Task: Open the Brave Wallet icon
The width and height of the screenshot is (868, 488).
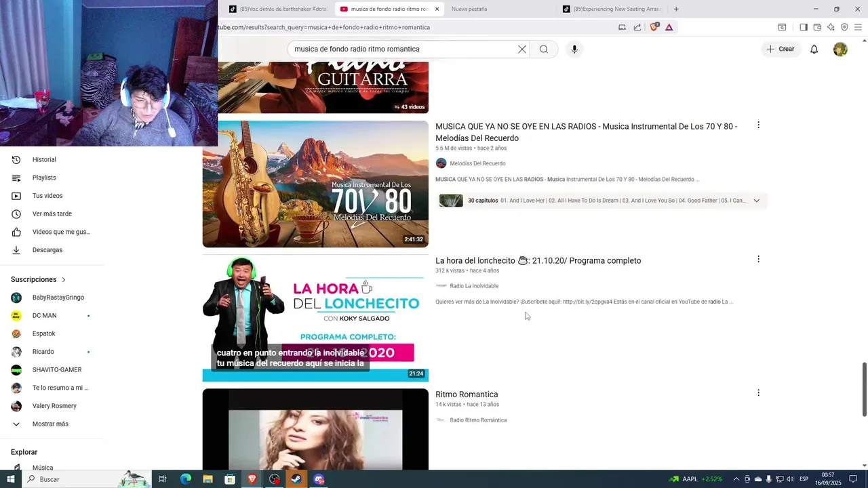Action: coord(817,27)
